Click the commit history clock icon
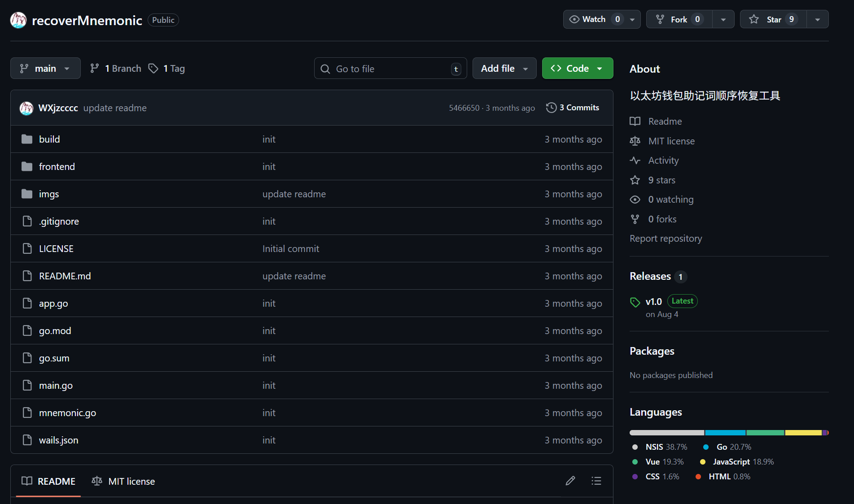Image resolution: width=854 pixels, height=504 pixels. pos(551,108)
